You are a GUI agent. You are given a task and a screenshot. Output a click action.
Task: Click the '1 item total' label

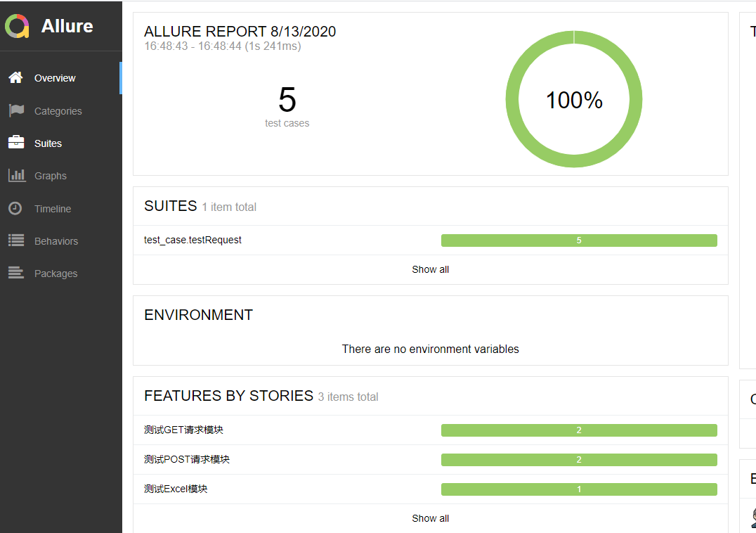[x=229, y=207]
